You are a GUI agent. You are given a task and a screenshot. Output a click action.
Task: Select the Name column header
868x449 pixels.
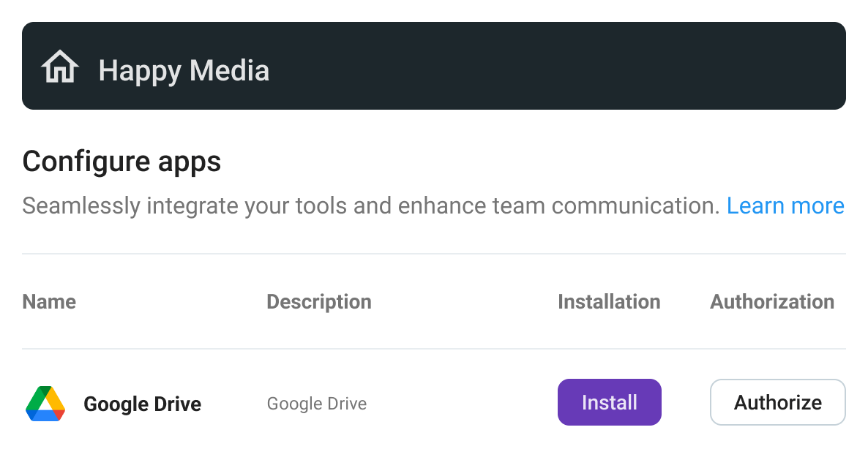tap(49, 302)
